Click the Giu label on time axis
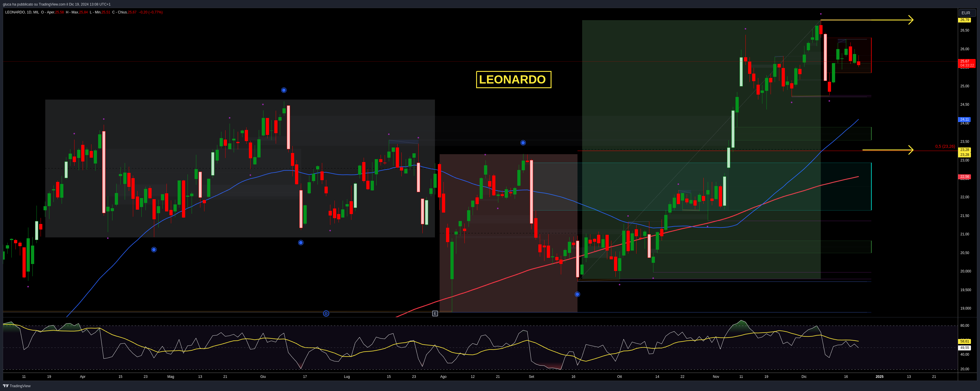 tap(263, 377)
